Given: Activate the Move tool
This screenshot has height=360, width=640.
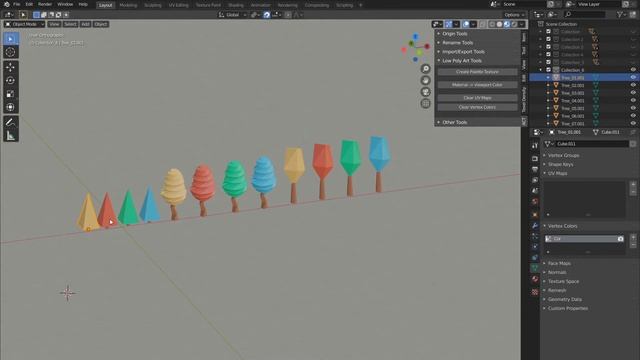Looking at the screenshot, I should pyautogui.click(x=11, y=67).
